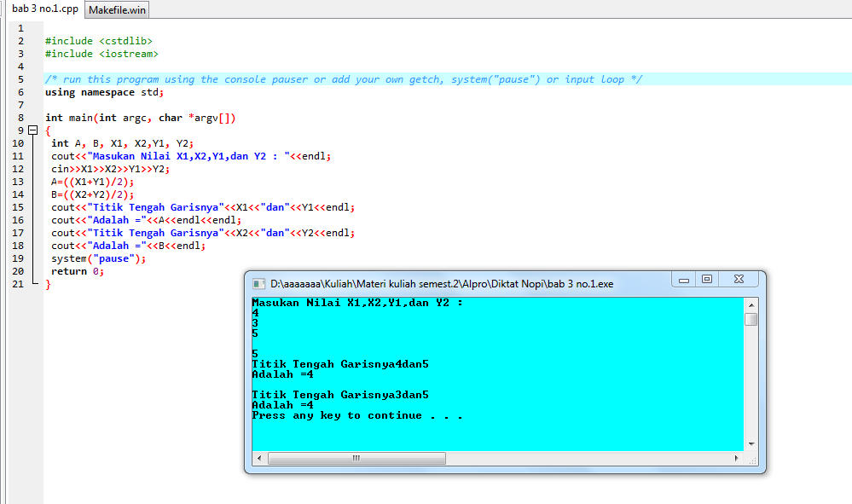Viewport: 852px width, 504px height.
Task: Click line number 21 in the gutter
Action: (18, 284)
